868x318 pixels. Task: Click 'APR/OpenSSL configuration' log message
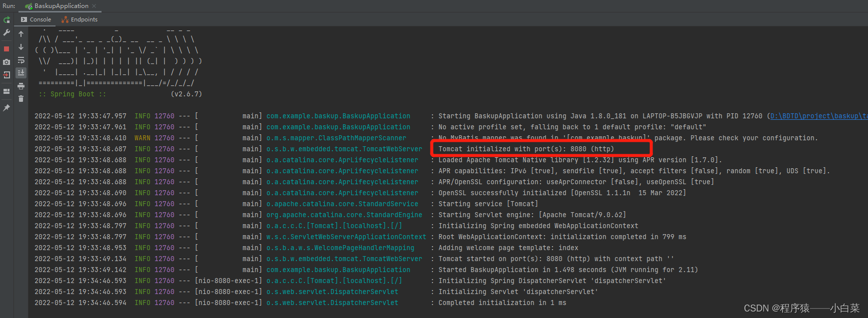click(x=576, y=182)
